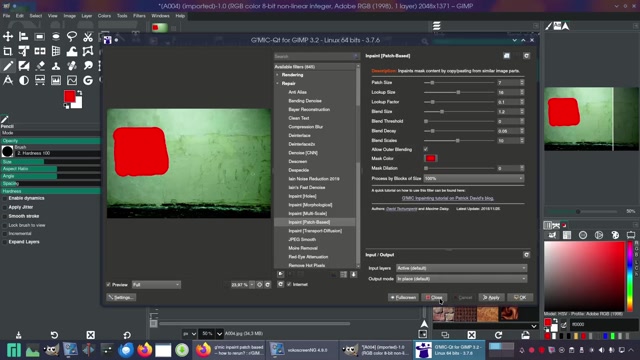The image size is (640, 360).
Task: Click the filter Search field
Action: (316, 56)
